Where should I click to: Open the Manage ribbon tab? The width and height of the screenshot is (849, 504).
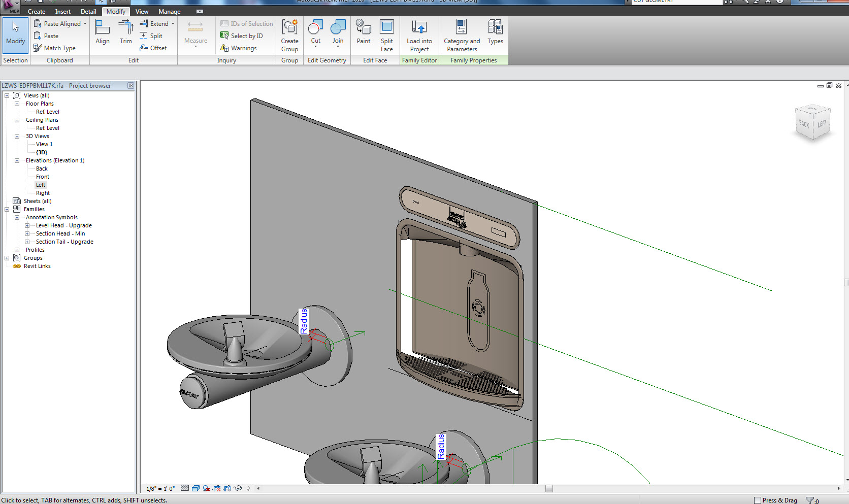tap(169, 11)
